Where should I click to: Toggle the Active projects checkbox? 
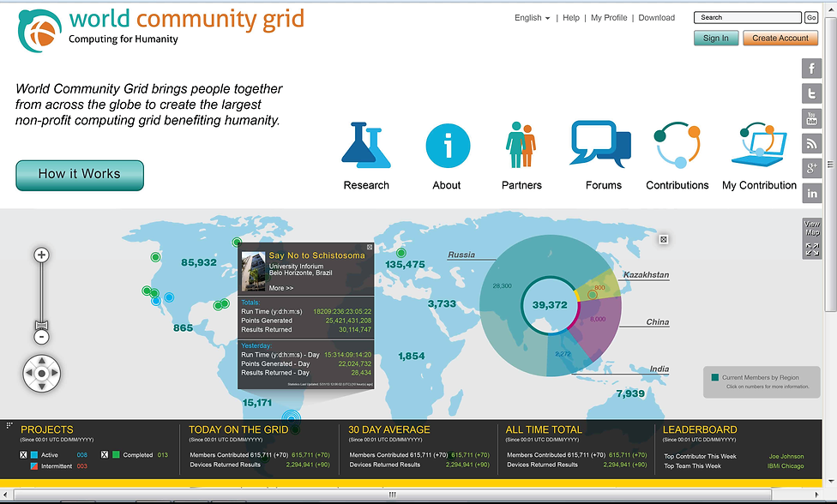click(23, 455)
